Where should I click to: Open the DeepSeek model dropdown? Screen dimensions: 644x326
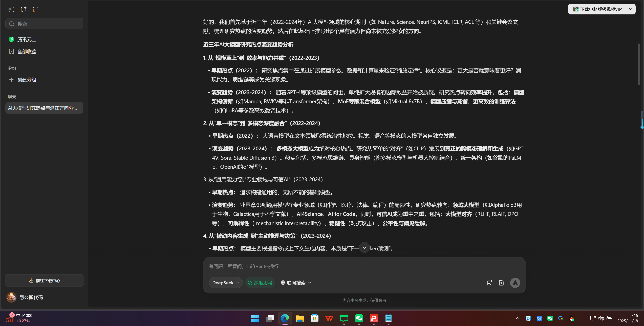pyautogui.click(x=225, y=283)
